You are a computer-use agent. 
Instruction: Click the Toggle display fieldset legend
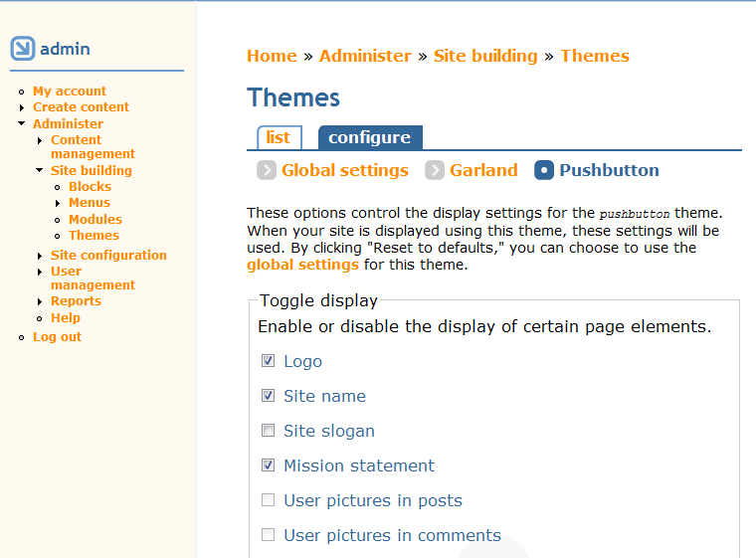[318, 301]
